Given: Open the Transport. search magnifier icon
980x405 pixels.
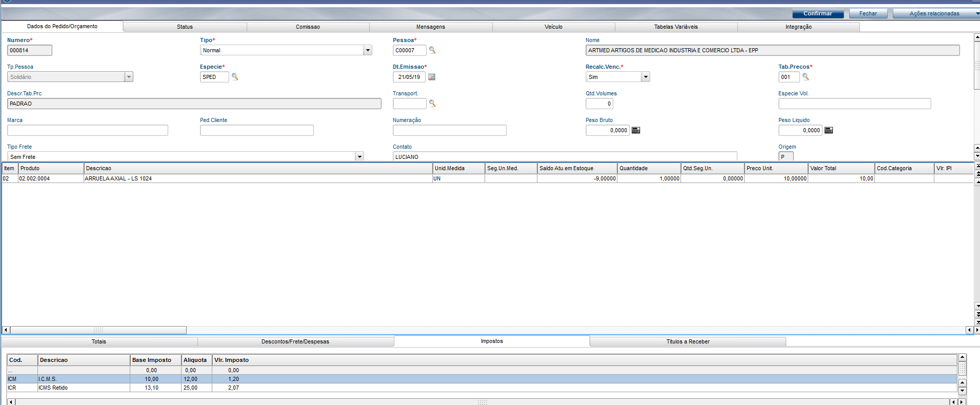Looking at the screenshot, I should [432, 103].
